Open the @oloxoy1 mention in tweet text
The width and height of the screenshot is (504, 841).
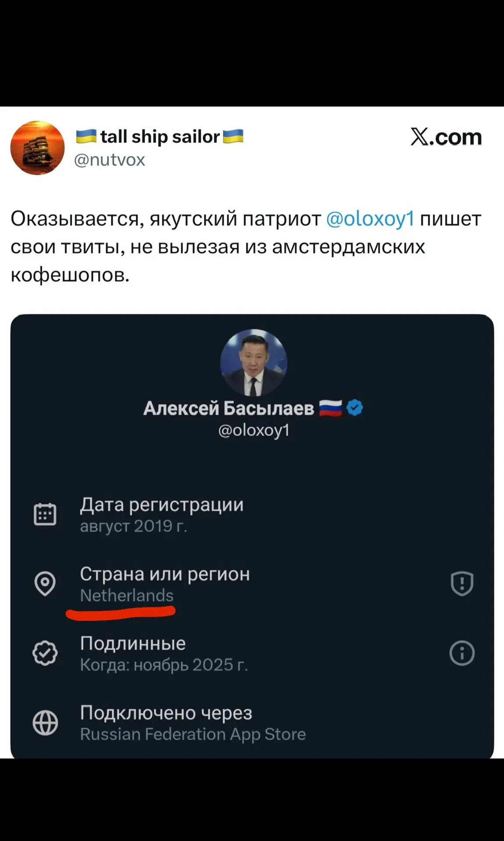click(370, 219)
